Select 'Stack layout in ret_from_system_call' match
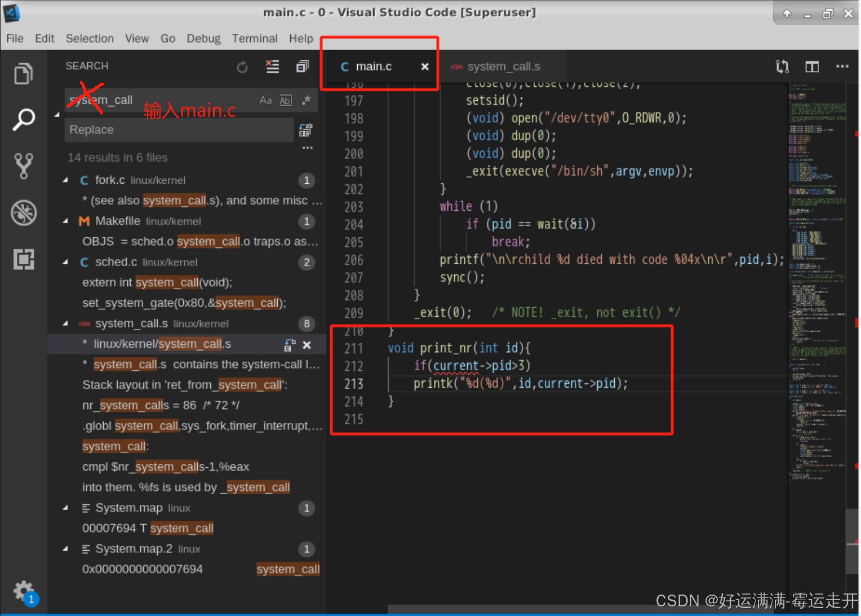861x616 pixels. click(185, 385)
